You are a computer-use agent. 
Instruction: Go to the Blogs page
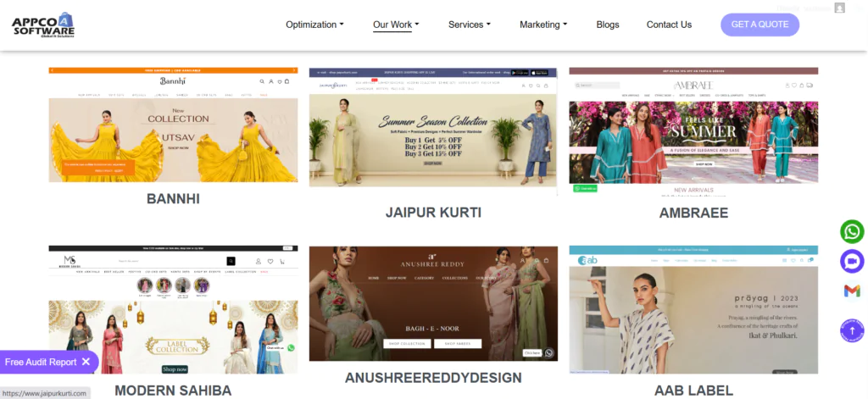(608, 25)
